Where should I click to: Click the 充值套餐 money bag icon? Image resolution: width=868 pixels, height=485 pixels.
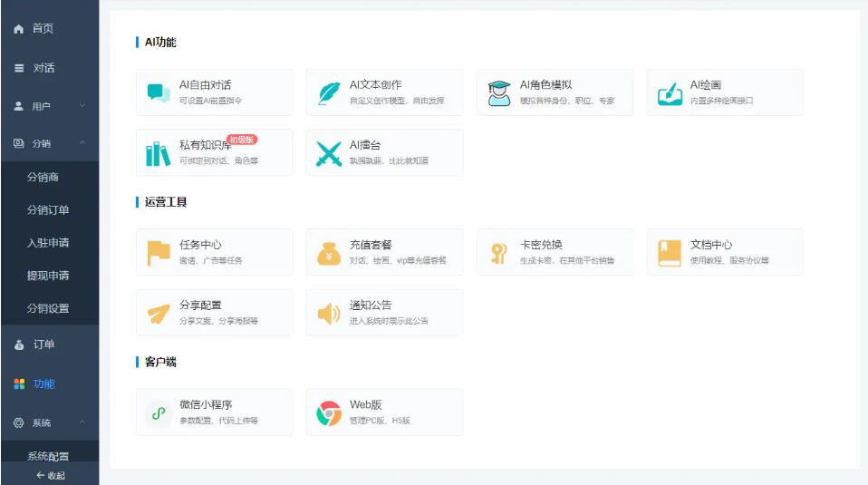click(329, 253)
